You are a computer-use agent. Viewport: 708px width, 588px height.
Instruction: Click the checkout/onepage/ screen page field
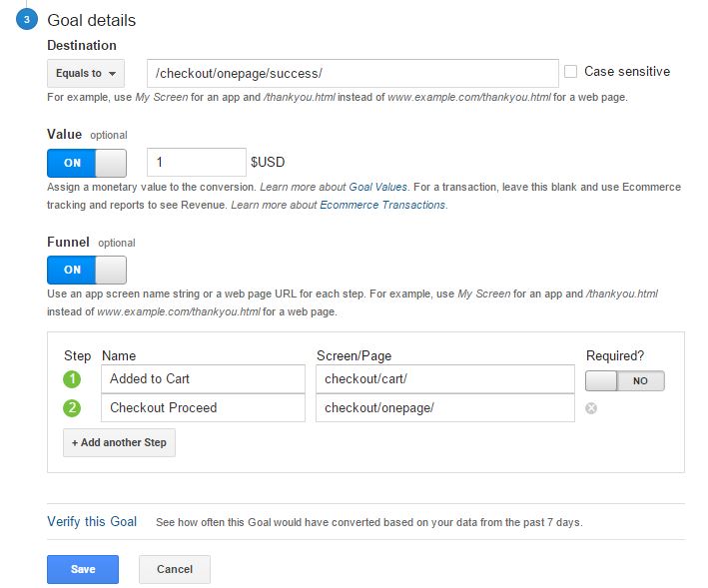pos(444,407)
